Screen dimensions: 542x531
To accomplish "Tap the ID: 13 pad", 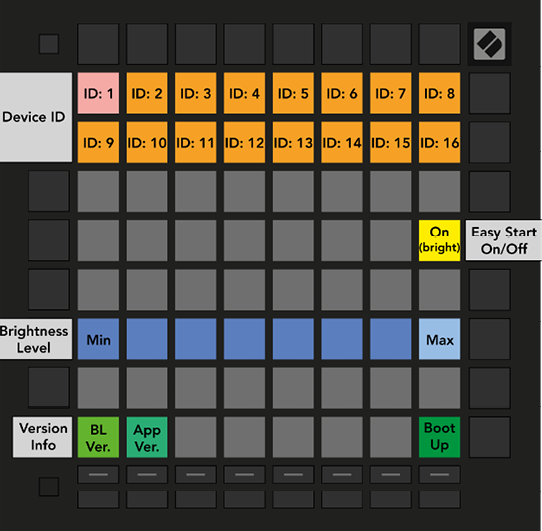I will [x=293, y=142].
